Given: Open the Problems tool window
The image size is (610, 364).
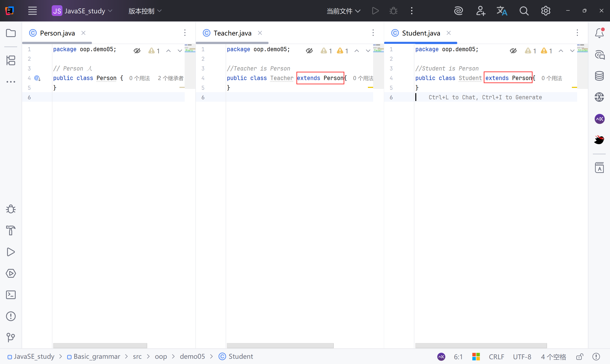Looking at the screenshot, I should (11, 316).
